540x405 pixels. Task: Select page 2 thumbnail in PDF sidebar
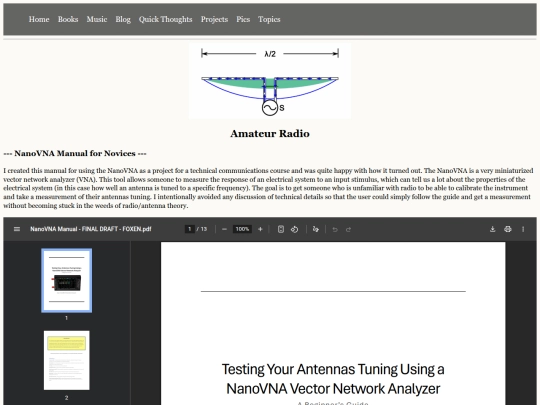click(x=66, y=360)
